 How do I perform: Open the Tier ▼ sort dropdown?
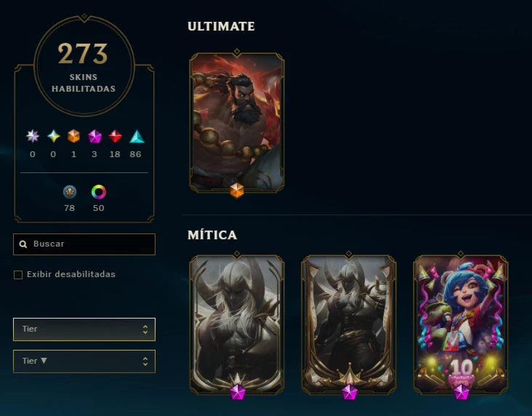click(84, 361)
